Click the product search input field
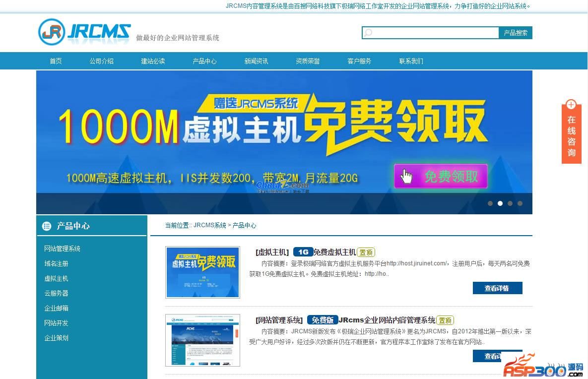 point(431,33)
